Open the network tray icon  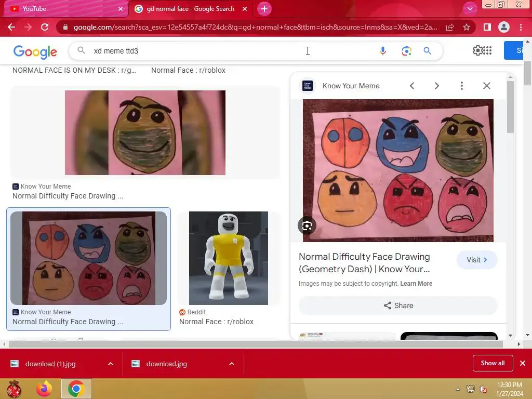[471, 389]
